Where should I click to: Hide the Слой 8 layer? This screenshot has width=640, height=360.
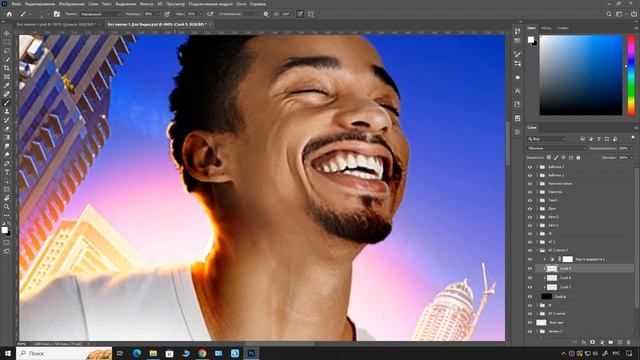530,278
